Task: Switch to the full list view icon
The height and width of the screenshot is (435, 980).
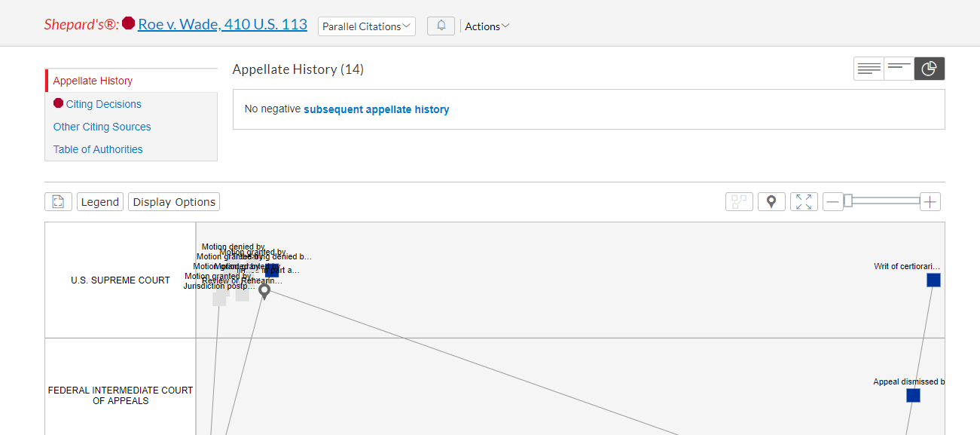Action: 869,69
